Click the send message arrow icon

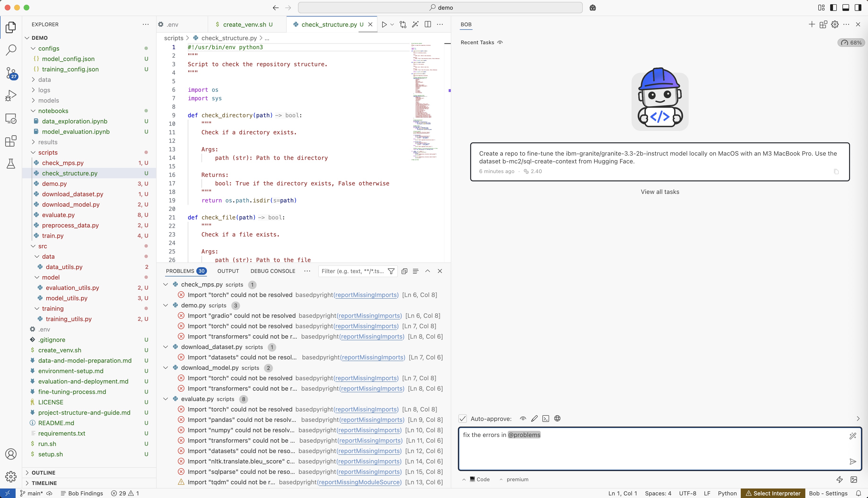(853, 461)
